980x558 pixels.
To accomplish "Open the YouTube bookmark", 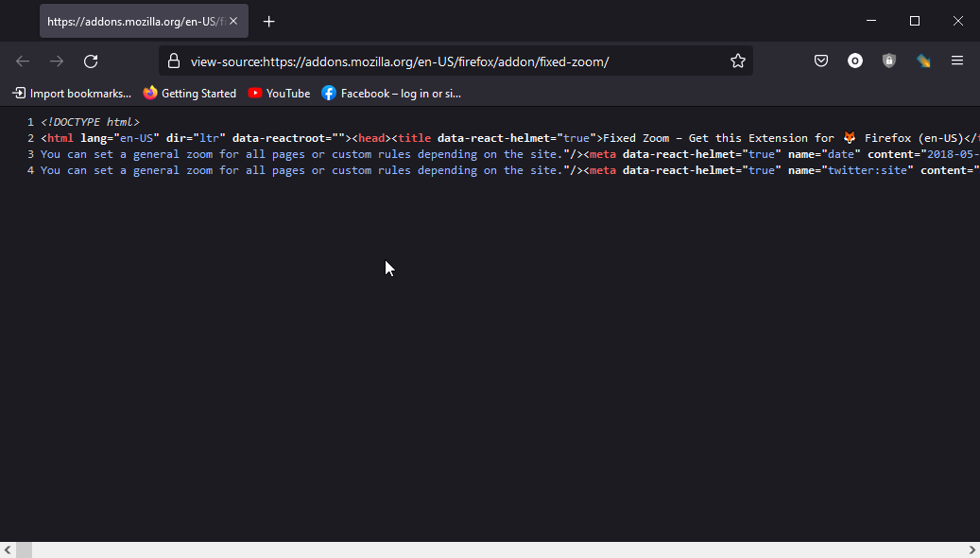I will pos(280,94).
